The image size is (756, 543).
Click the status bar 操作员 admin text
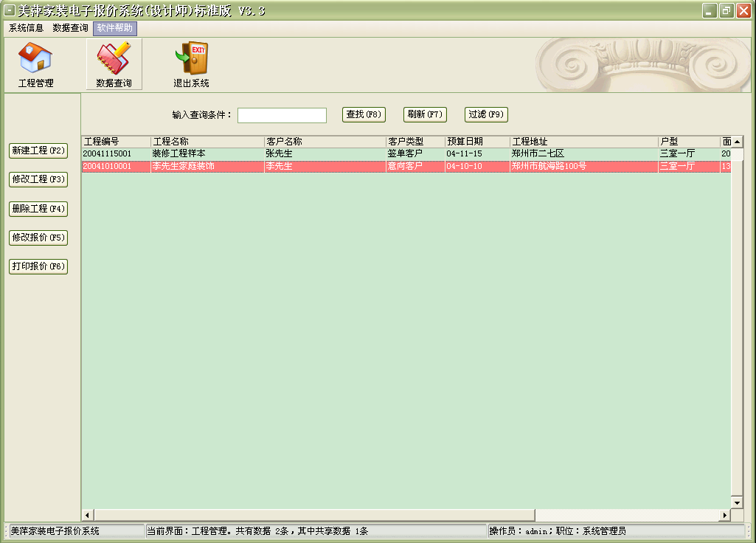(558, 531)
